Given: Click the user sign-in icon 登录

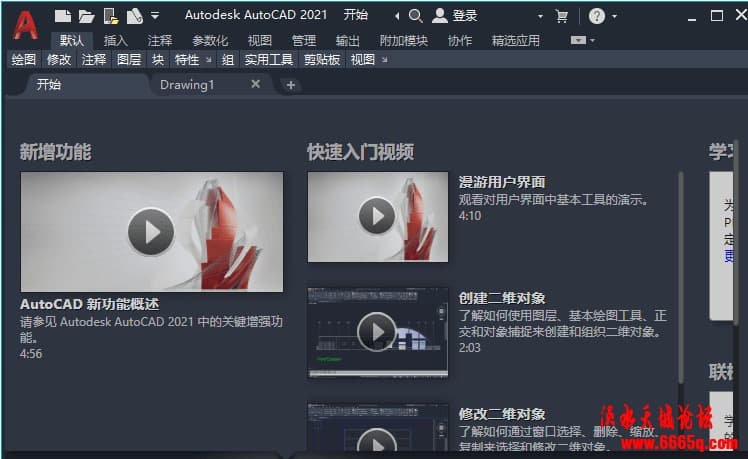Looking at the screenshot, I should coord(454,16).
